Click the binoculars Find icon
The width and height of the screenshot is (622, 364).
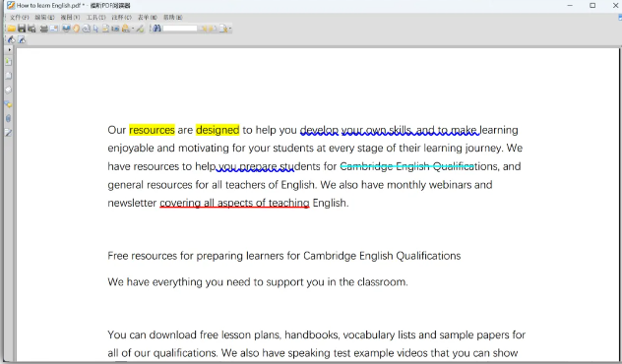(x=157, y=29)
